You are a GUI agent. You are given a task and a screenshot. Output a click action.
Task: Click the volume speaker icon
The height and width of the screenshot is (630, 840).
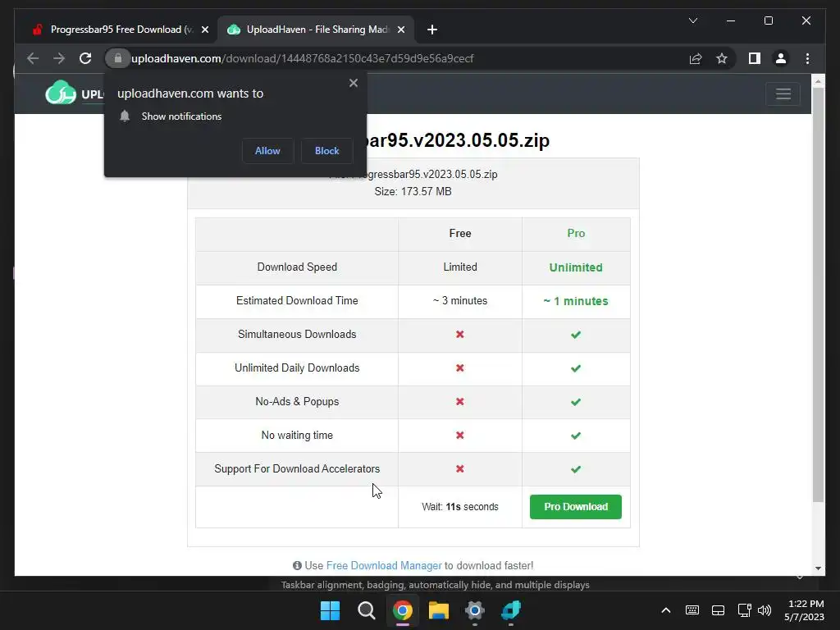765,610
